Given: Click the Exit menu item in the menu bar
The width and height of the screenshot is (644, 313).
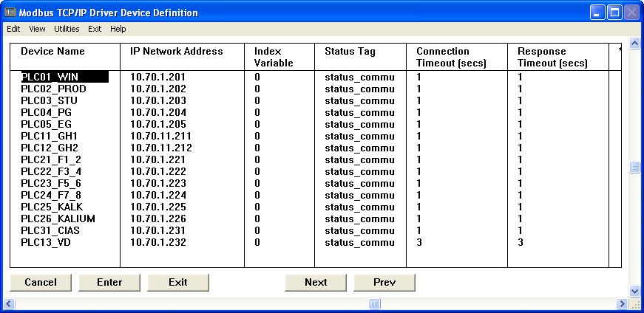Looking at the screenshot, I should pyautogui.click(x=95, y=29).
